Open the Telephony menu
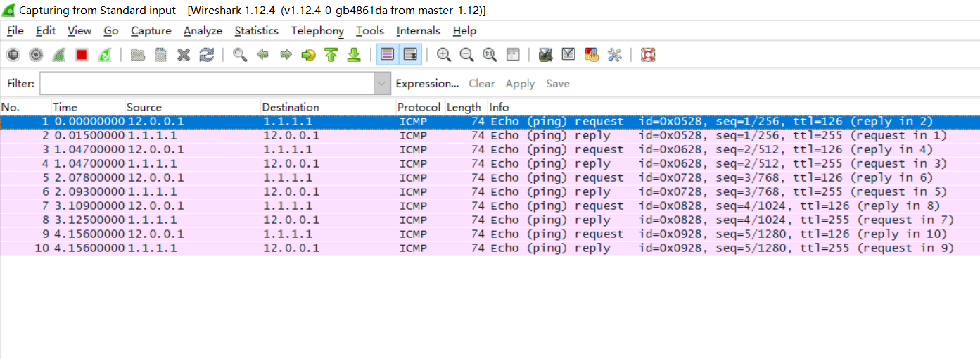The image size is (980, 359). click(x=317, y=31)
